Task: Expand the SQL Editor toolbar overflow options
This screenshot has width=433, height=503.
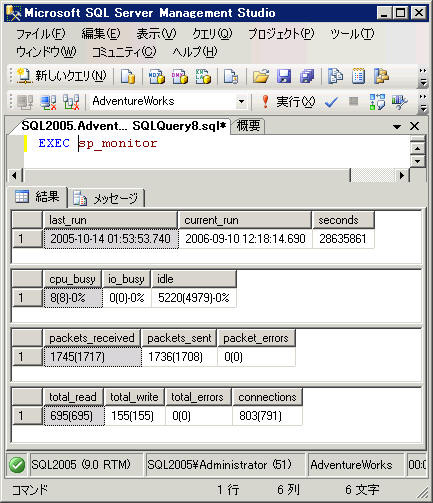Action: click(x=423, y=102)
